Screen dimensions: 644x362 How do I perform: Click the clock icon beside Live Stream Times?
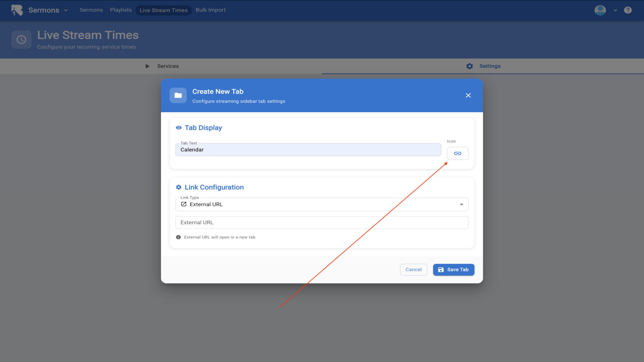[21, 40]
